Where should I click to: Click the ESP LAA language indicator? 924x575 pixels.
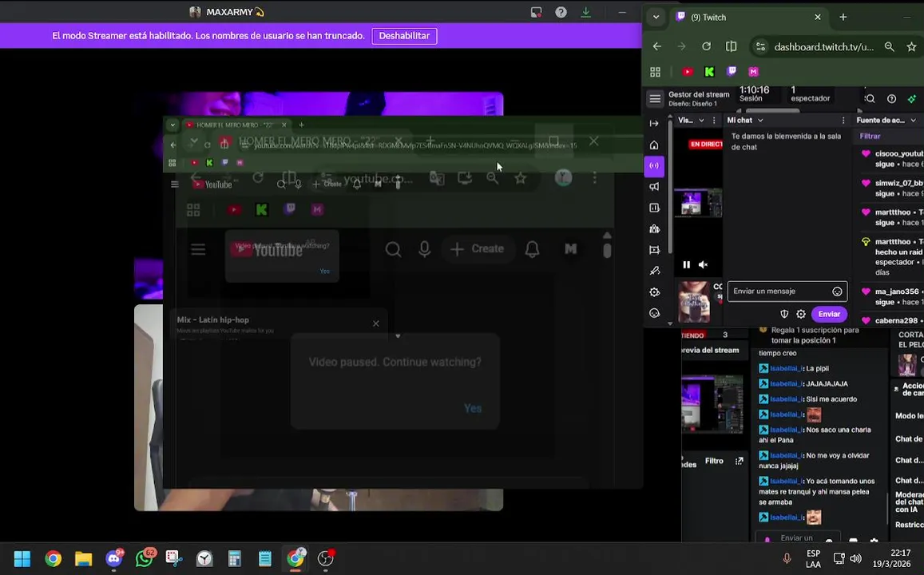813,558
